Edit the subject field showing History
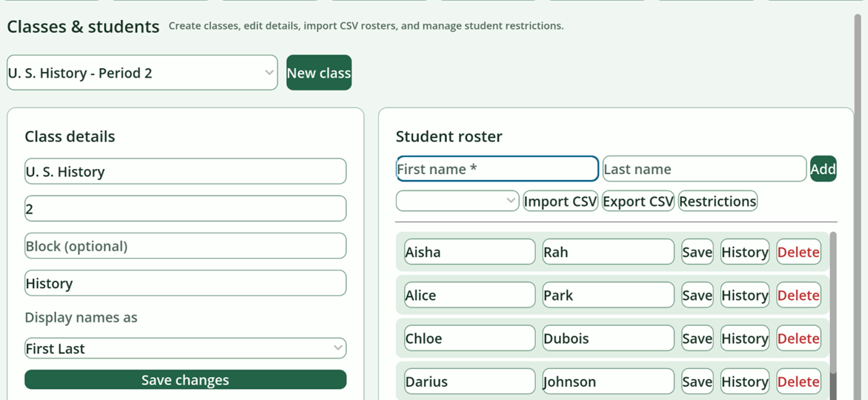868x400 pixels. [x=185, y=283]
